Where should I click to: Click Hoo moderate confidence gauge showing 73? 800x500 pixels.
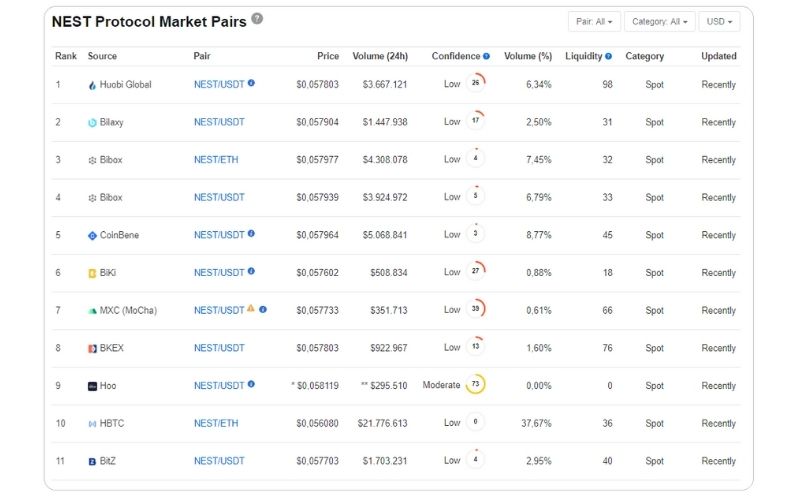tap(476, 384)
